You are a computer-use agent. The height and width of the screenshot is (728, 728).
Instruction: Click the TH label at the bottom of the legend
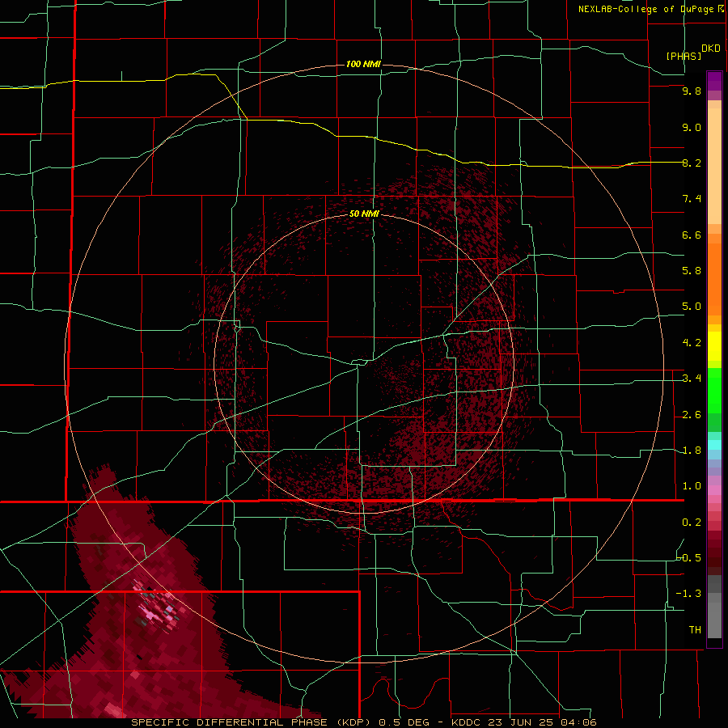695,630
